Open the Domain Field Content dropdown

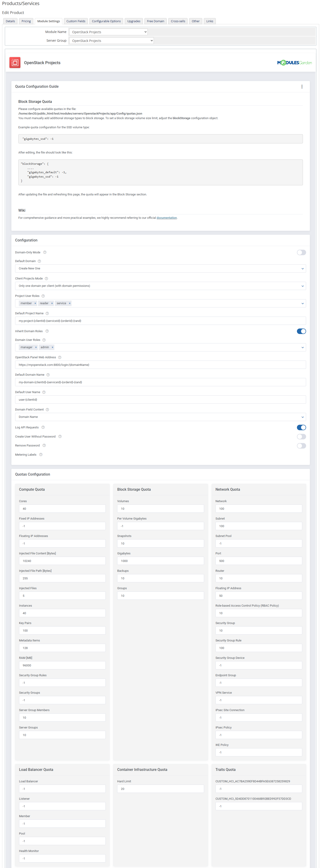click(160, 417)
